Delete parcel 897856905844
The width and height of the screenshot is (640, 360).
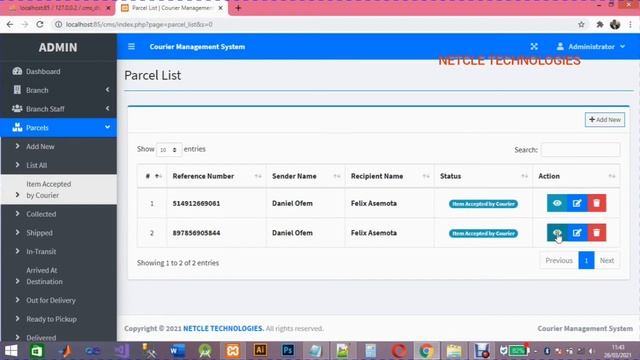[596, 233]
